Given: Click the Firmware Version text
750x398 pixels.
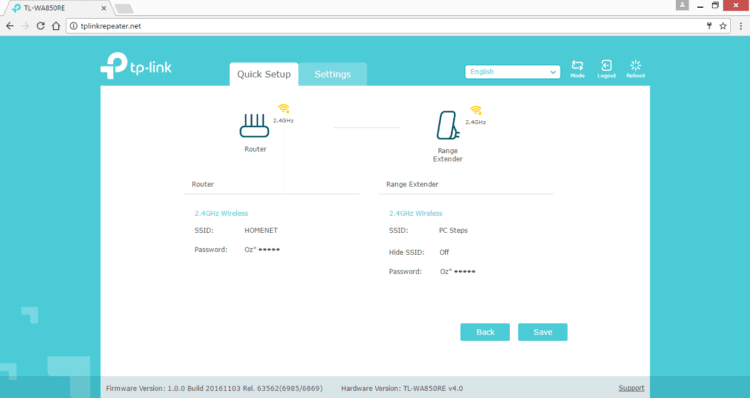Looking at the screenshot, I should [214, 388].
